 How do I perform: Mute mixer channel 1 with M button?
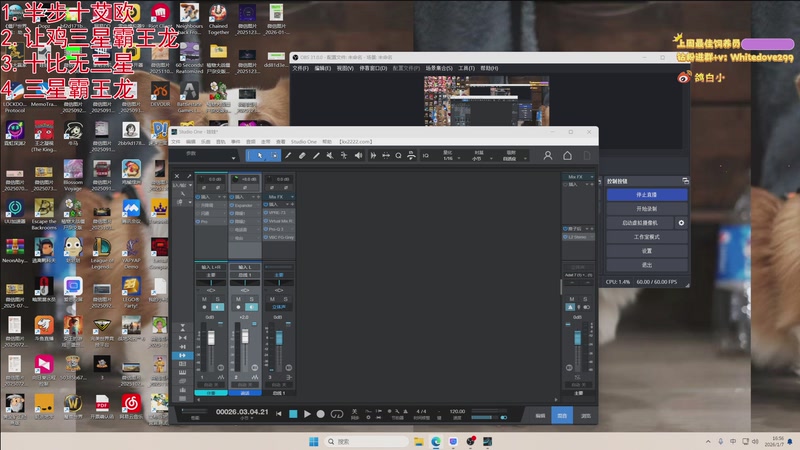point(204,299)
